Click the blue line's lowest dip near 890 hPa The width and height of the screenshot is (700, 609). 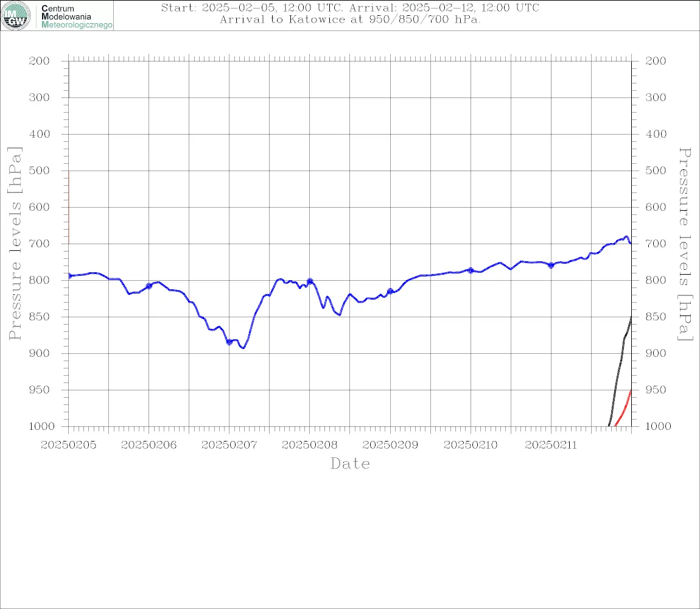click(243, 348)
